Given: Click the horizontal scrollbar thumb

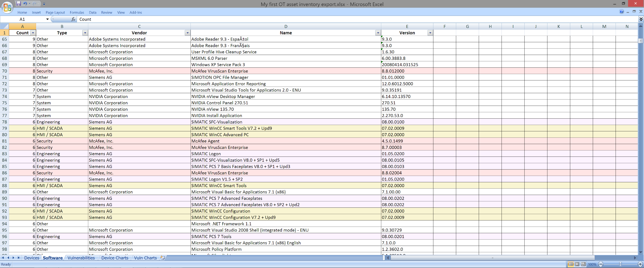Looking at the screenshot, I should click(x=492, y=258).
